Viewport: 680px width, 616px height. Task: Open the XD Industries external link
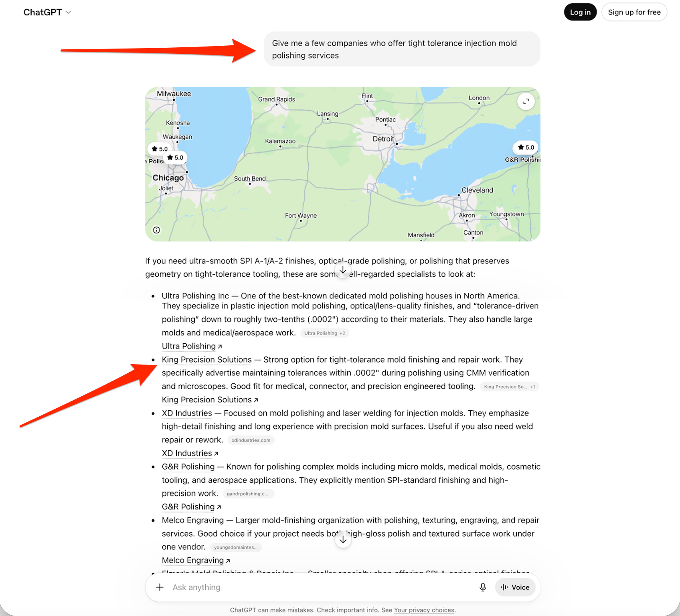tap(190, 453)
